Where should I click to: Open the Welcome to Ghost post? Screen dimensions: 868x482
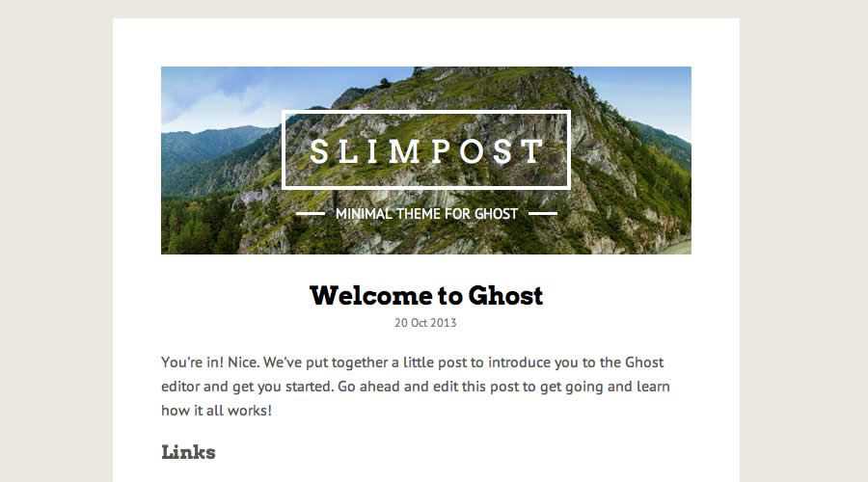426,295
